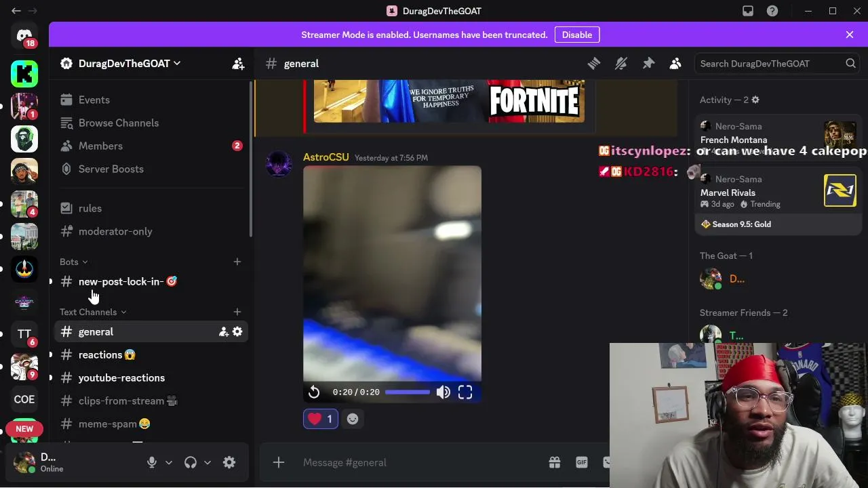Screen dimensions: 868x488
Task: Click the message timestamp Yesterday at 7:56 PM
Action: (391, 158)
